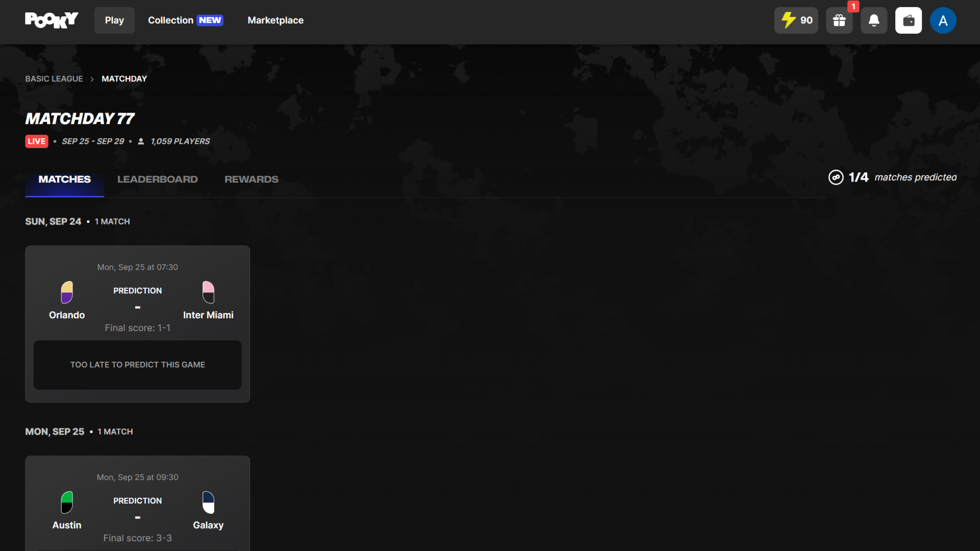The height and width of the screenshot is (551, 980).
Task: Click the Austin team jersey icon
Action: (67, 503)
